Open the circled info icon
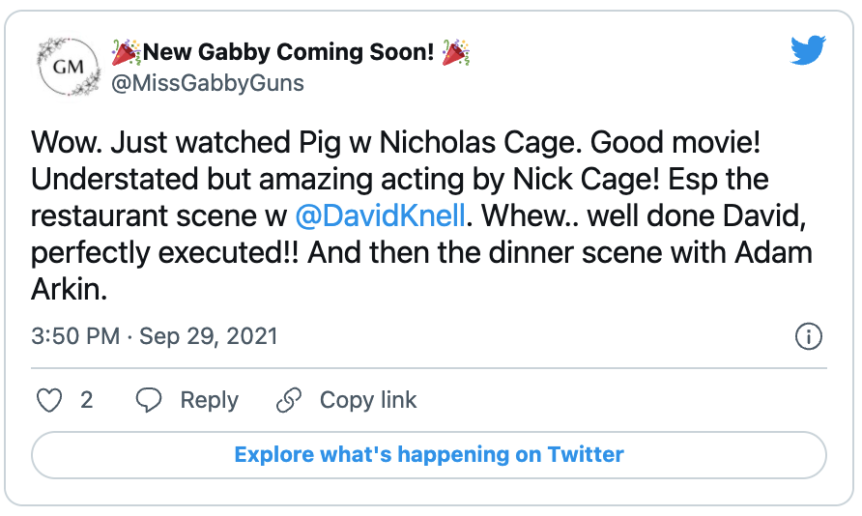The height and width of the screenshot is (516, 862). tap(809, 336)
